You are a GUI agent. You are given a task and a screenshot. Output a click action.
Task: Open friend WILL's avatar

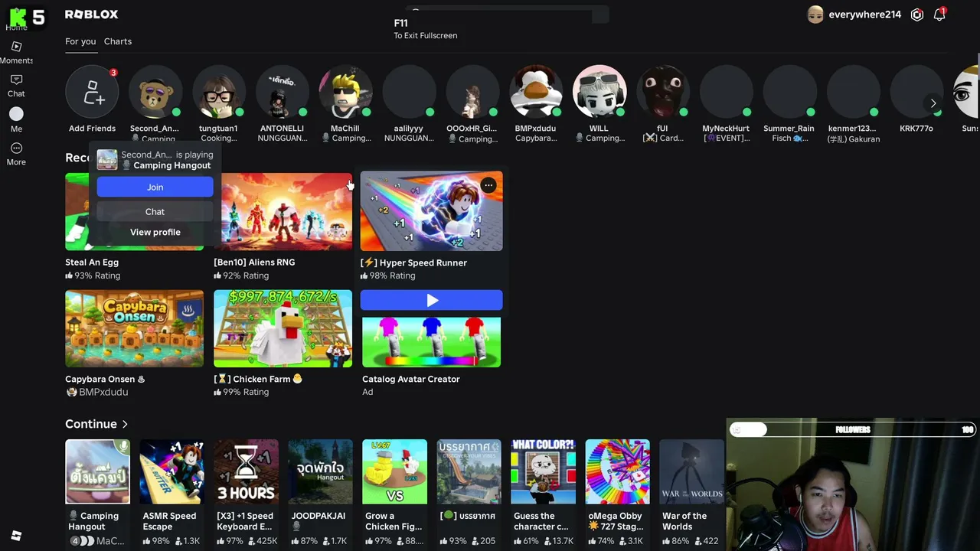(x=599, y=92)
